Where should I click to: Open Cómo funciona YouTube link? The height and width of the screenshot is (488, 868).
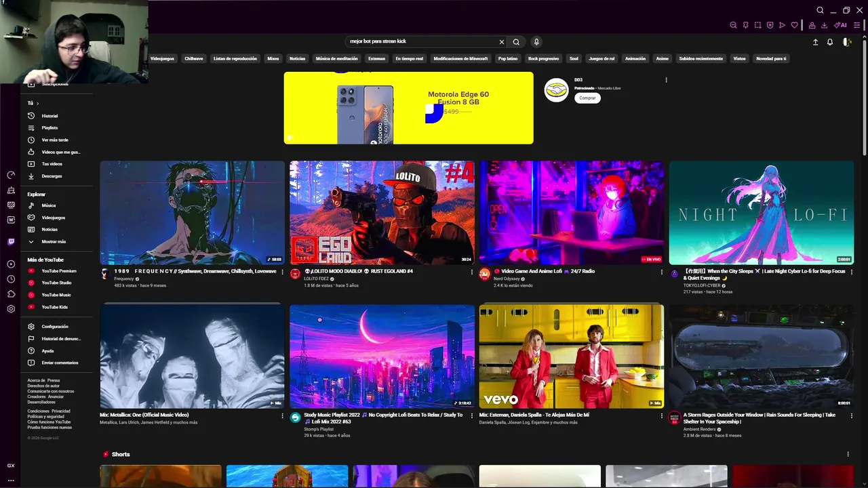tap(49, 422)
